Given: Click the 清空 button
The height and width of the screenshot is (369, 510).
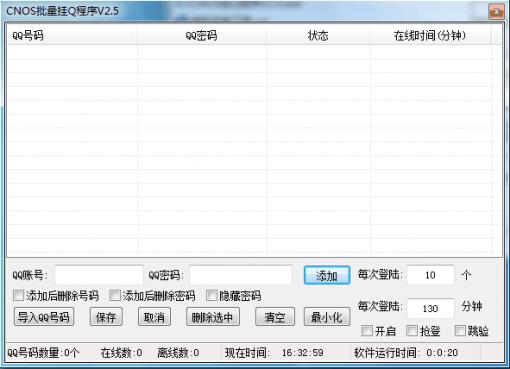Looking at the screenshot, I should point(275,317).
